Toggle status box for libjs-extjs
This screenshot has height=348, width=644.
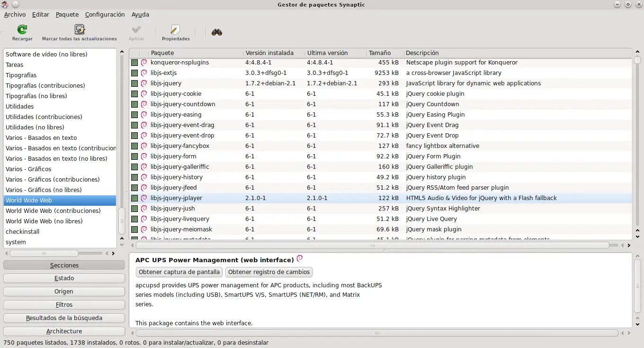point(134,73)
